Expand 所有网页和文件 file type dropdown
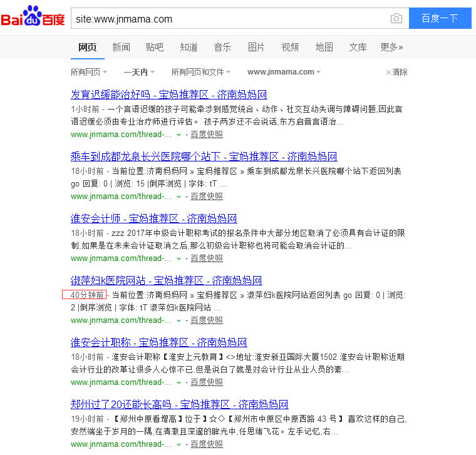476x455 pixels. click(x=201, y=72)
